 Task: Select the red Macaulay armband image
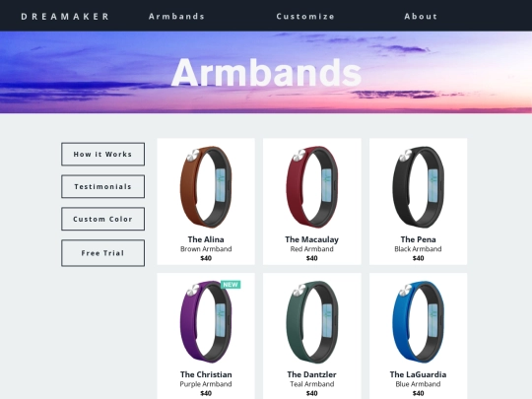pos(311,187)
